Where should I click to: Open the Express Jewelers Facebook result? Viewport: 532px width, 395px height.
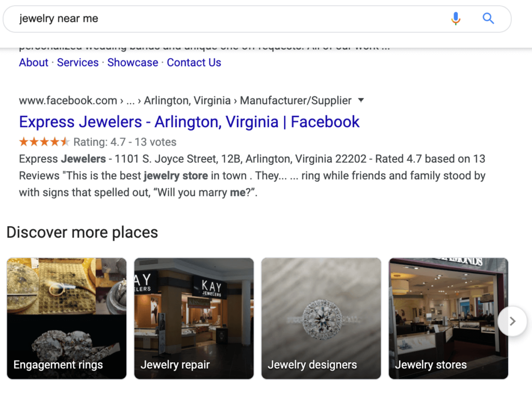click(x=189, y=122)
